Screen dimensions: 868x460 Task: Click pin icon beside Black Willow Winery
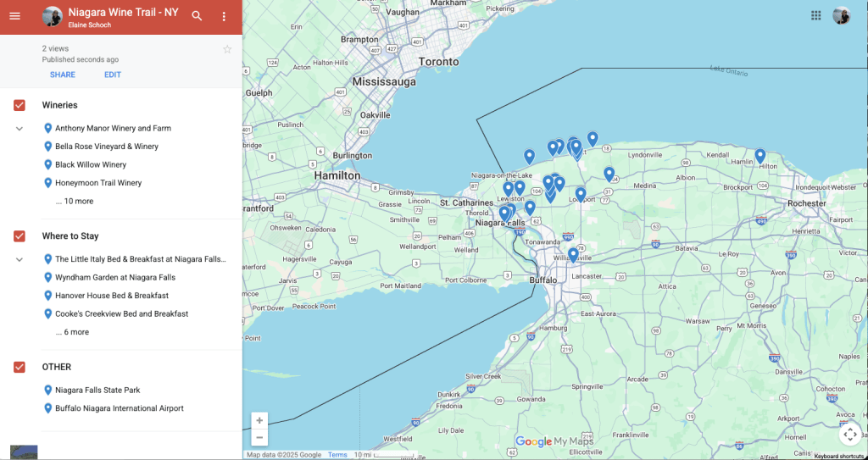tap(48, 164)
